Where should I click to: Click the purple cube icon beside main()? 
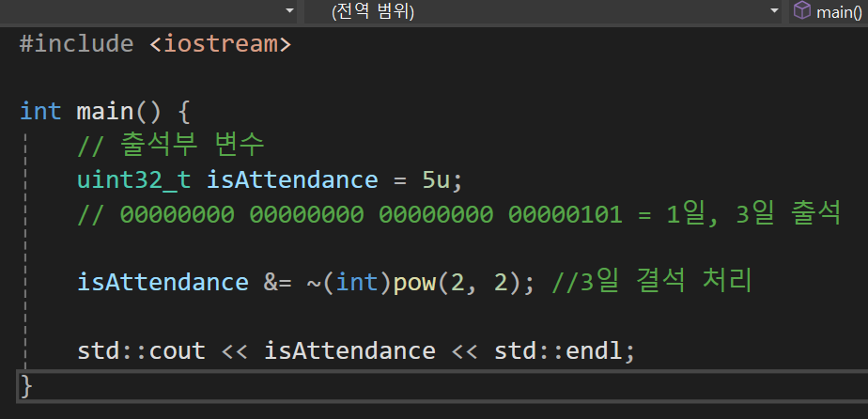point(802,10)
